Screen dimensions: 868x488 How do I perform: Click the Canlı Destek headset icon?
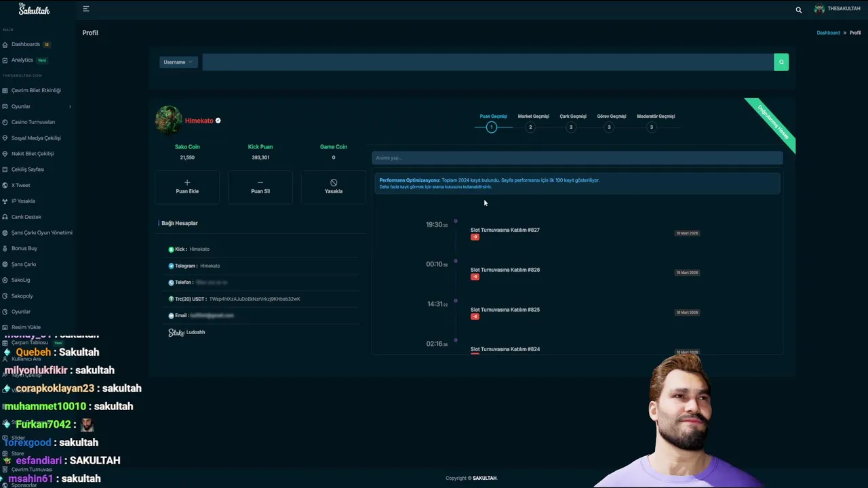pyautogui.click(x=5, y=217)
